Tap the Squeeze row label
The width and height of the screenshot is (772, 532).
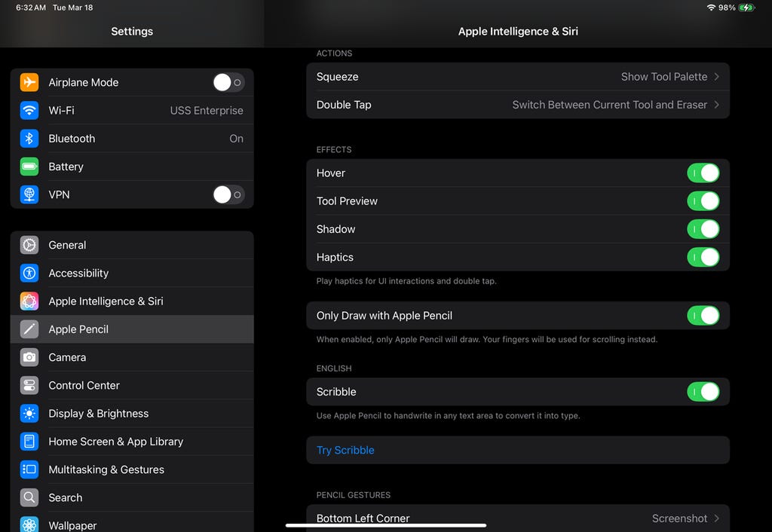tap(337, 77)
